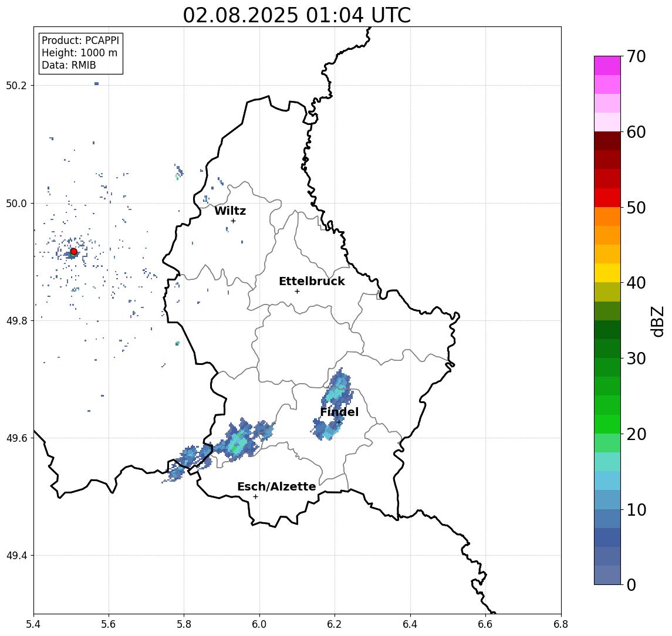
Task: Click the dark green swatch just above 30
Action: click(x=607, y=349)
